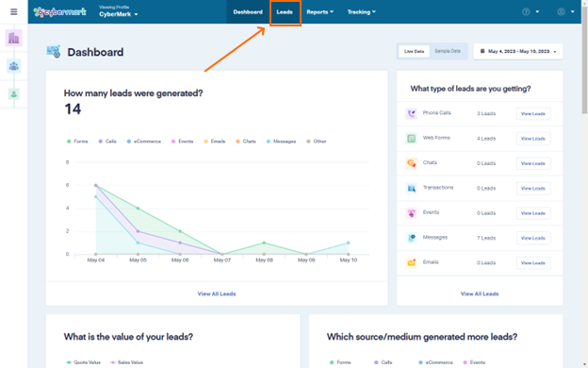Switch to Sample Data mode
Image resolution: width=588 pixels, height=368 pixels.
click(448, 52)
